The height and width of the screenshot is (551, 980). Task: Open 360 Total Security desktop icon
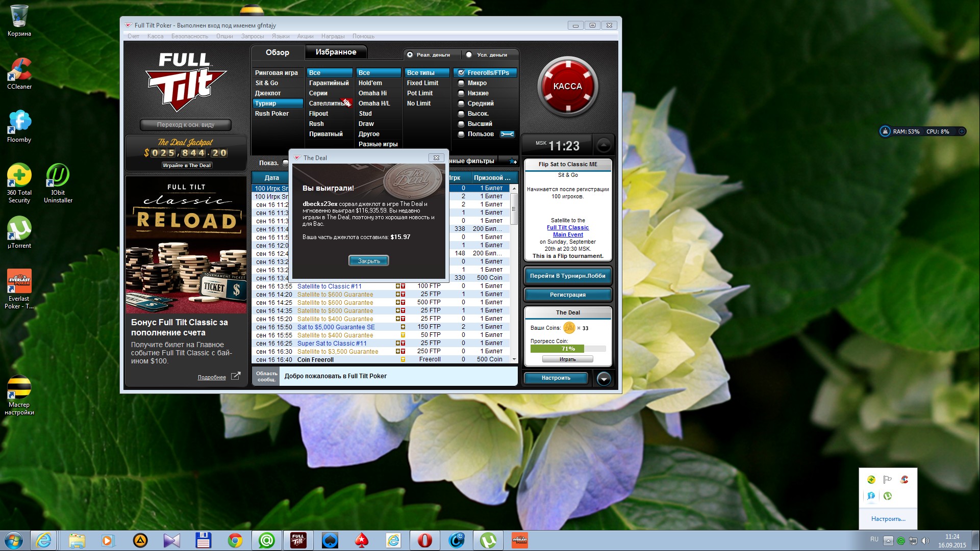pos(19,183)
